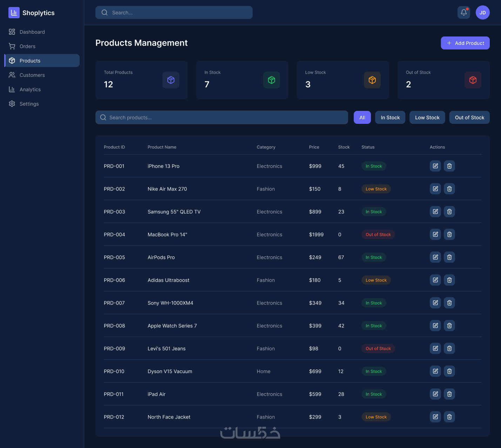
Task: Edit the iPad Air product
Action: (435, 394)
